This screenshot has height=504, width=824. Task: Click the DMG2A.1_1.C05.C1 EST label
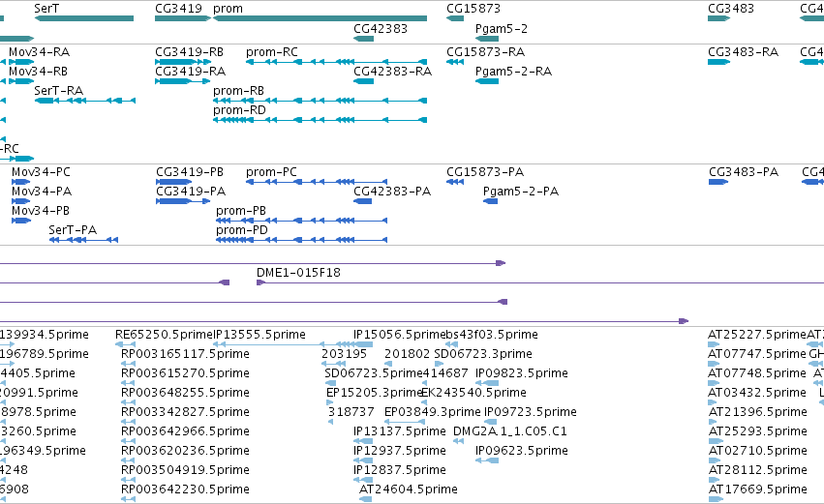(509, 432)
